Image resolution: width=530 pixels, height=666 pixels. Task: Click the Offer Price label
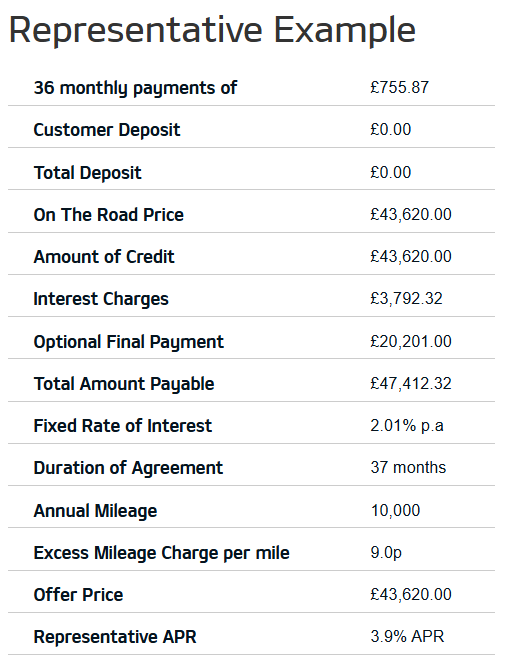[79, 595]
